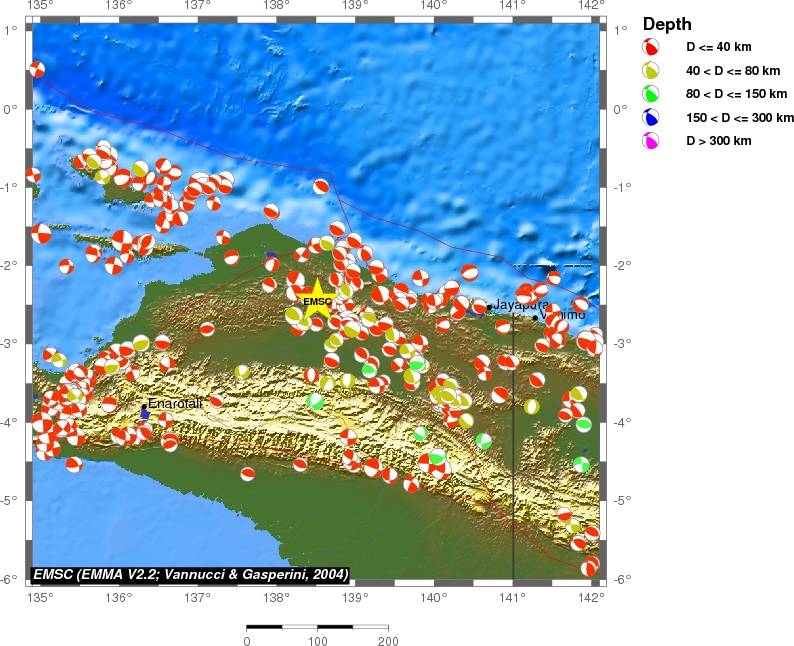Click the scale bar's 100 label
This screenshot has width=794, height=646.
(317, 639)
